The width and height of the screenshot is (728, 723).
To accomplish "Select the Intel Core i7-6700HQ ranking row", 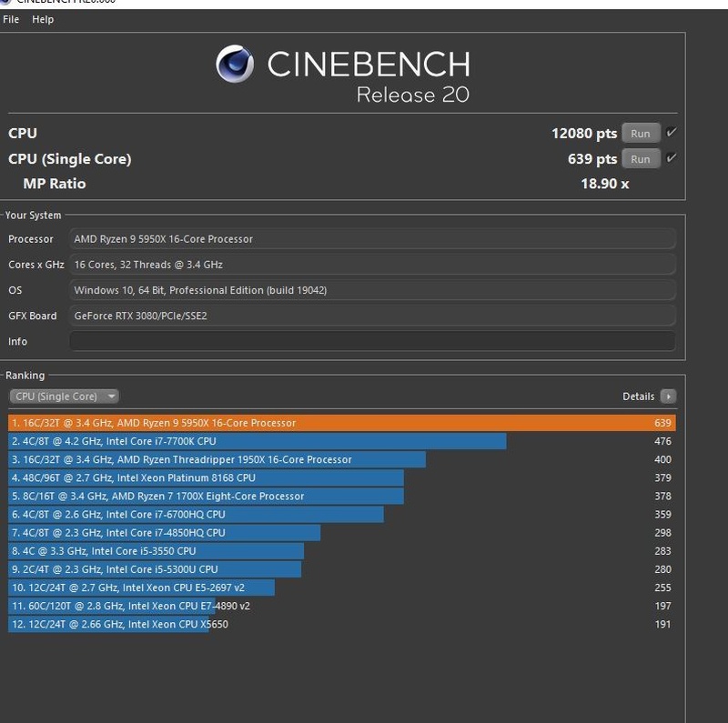I will 342,514.
